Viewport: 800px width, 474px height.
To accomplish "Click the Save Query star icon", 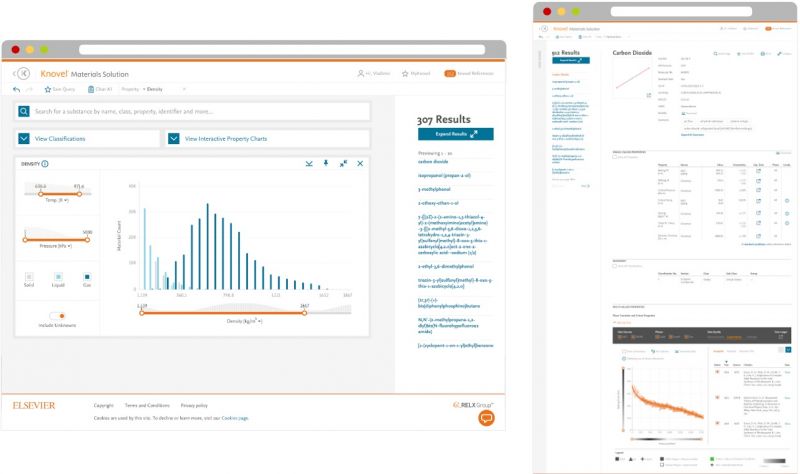I will pos(47,89).
